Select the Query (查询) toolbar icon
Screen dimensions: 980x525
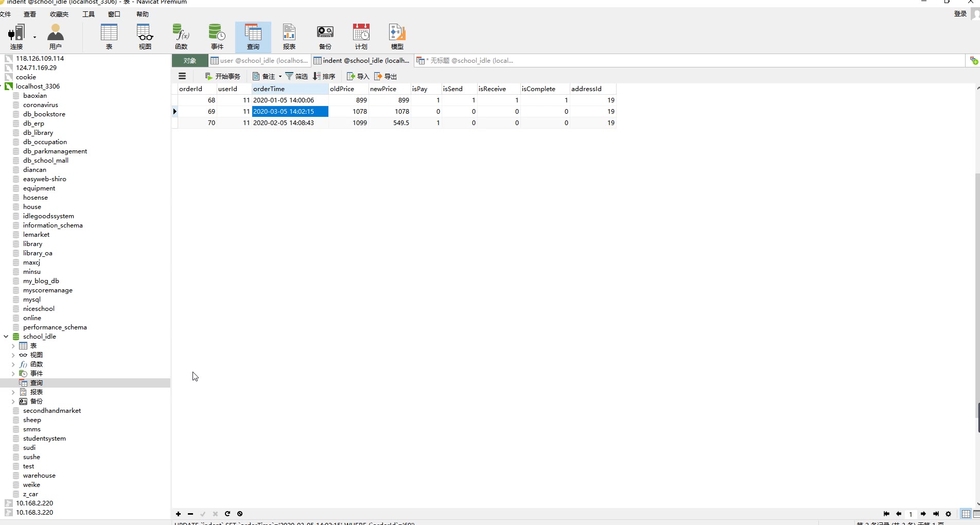click(x=253, y=37)
